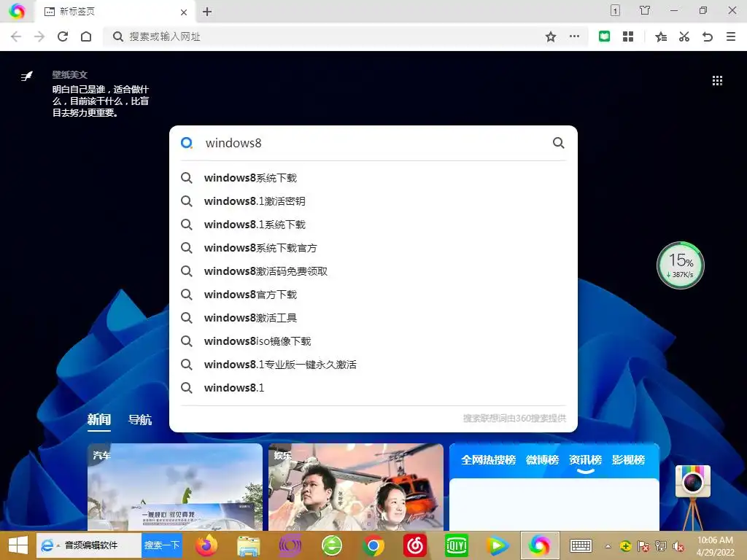The width and height of the screenshot is (747, 560).
Task: Click the muted volume tray icon
Action: (678, 546)
